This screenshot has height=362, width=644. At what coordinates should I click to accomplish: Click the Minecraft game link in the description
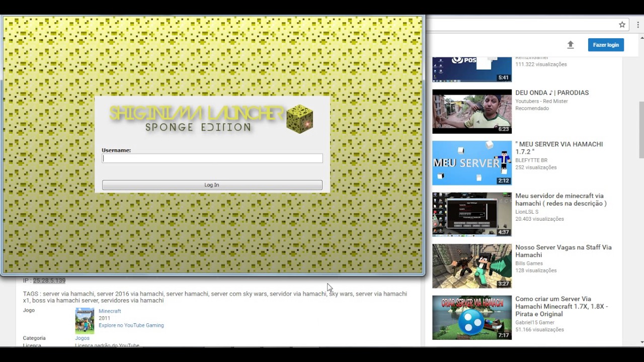110,311
